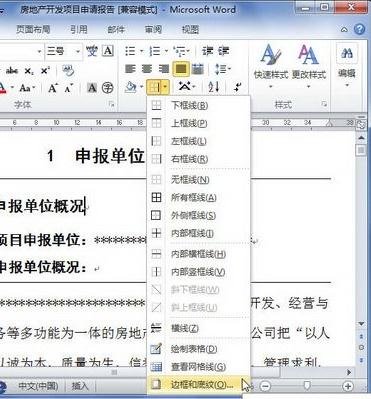Click the 插入 mode status bar button

(80, 386)
